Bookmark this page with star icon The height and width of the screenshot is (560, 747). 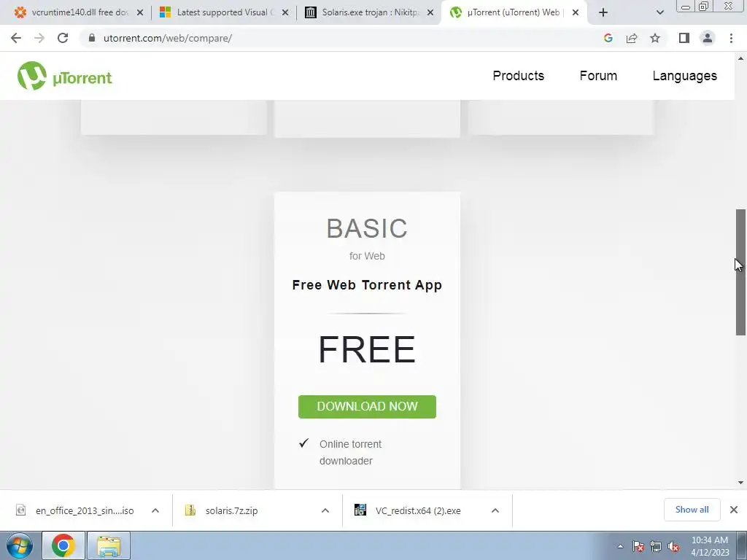[x=655, y=38]
